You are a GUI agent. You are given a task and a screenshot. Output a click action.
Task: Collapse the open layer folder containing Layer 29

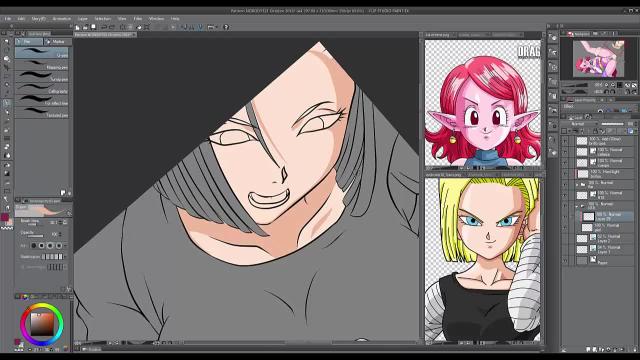click(x=577, y=206)
